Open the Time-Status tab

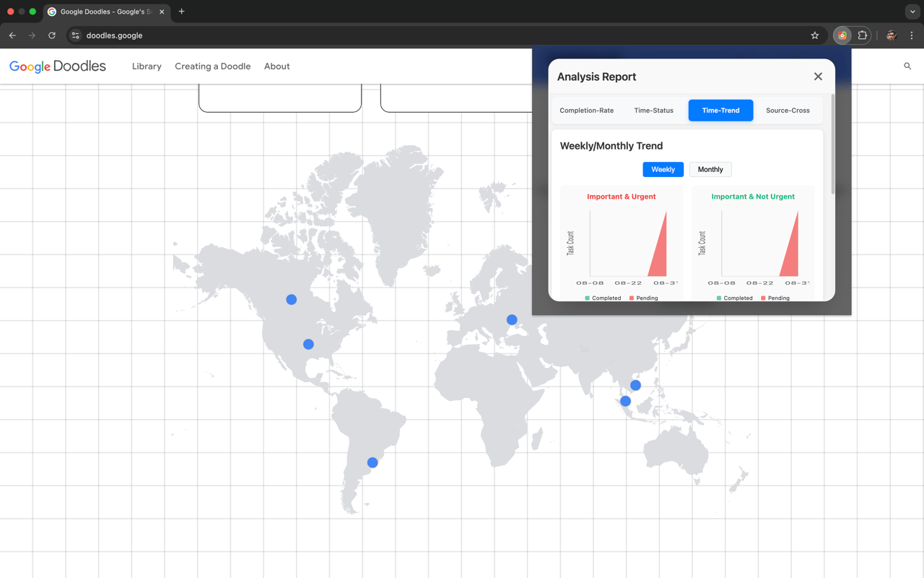(653, 111)
